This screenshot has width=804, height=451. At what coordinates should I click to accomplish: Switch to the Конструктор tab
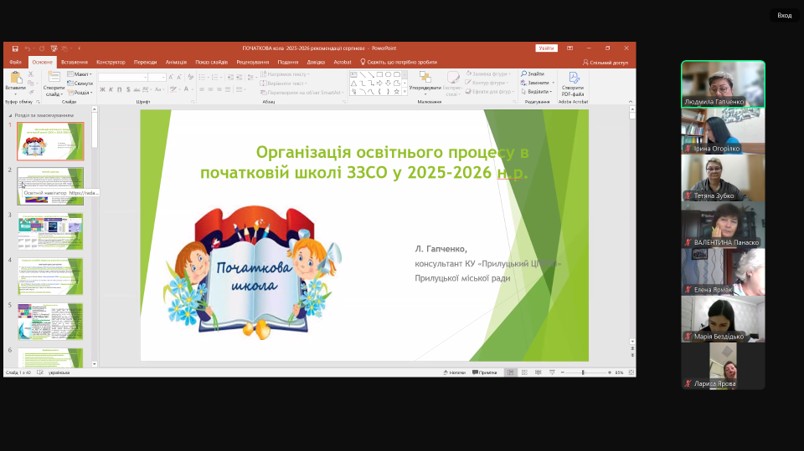(110, 61)
